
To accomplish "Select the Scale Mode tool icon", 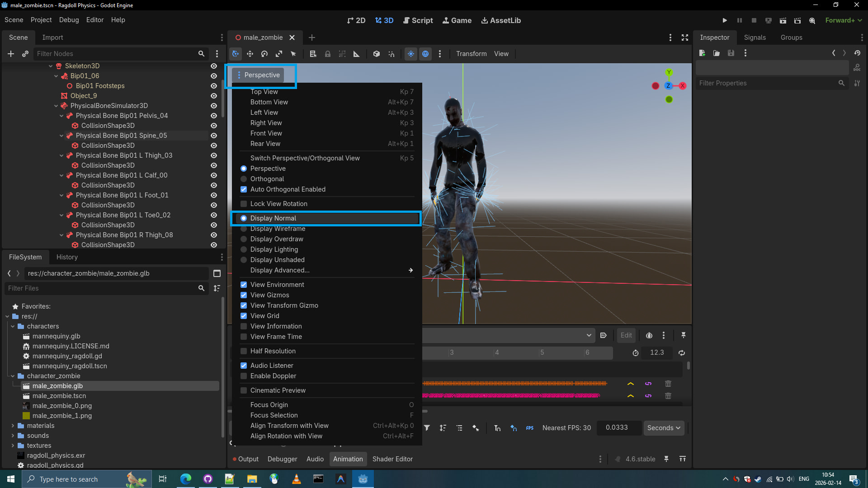I will (279, 54).
